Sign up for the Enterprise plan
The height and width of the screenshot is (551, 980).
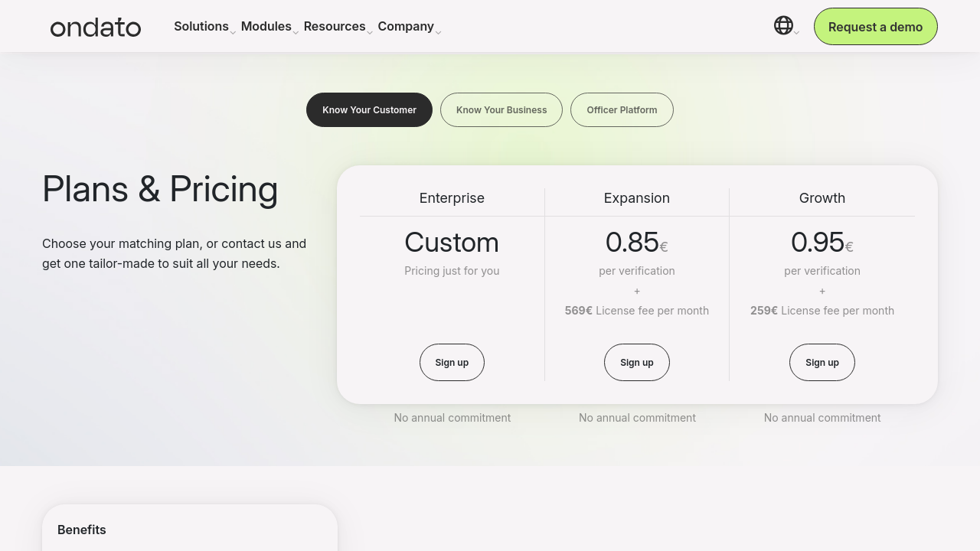452,363
